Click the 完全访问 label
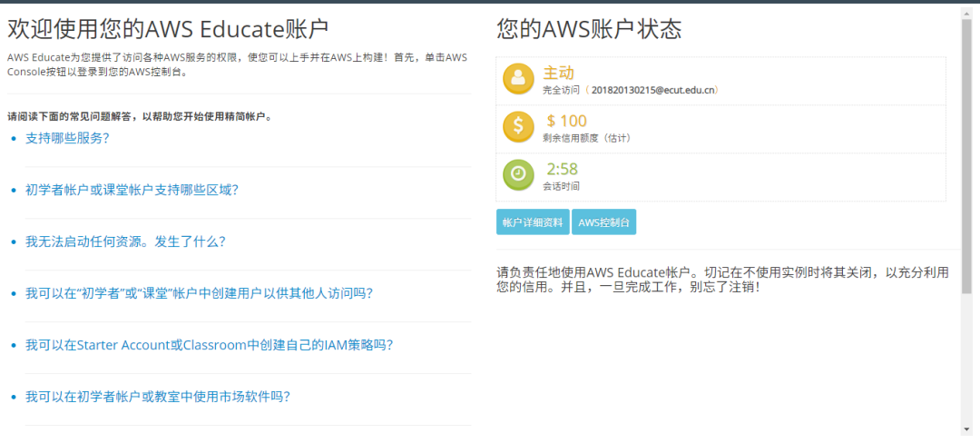 (562, 90)
